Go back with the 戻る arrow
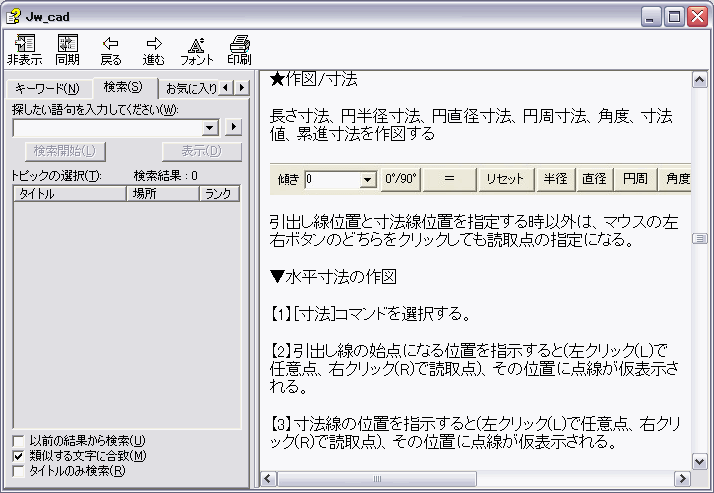The image size is (714, 493). (111, 51)
